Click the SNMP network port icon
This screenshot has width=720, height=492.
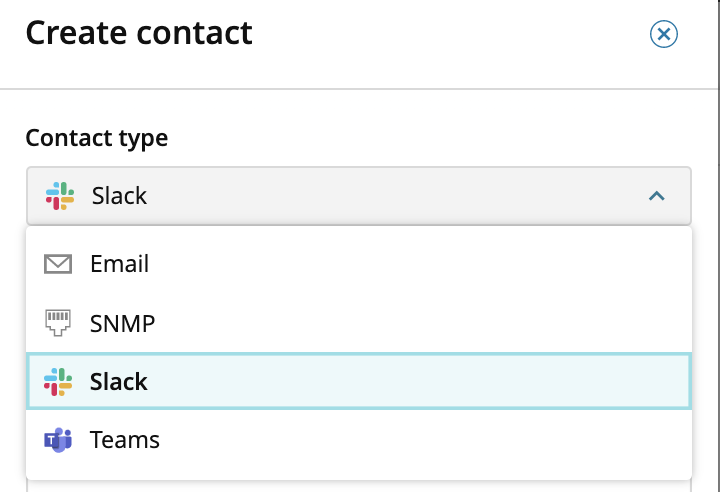pos(59,323)
